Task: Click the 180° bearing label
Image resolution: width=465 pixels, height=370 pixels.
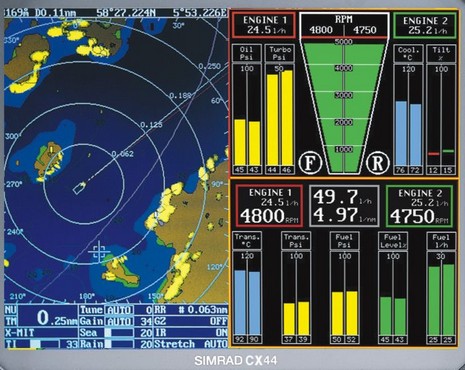Action: (87, 296)
